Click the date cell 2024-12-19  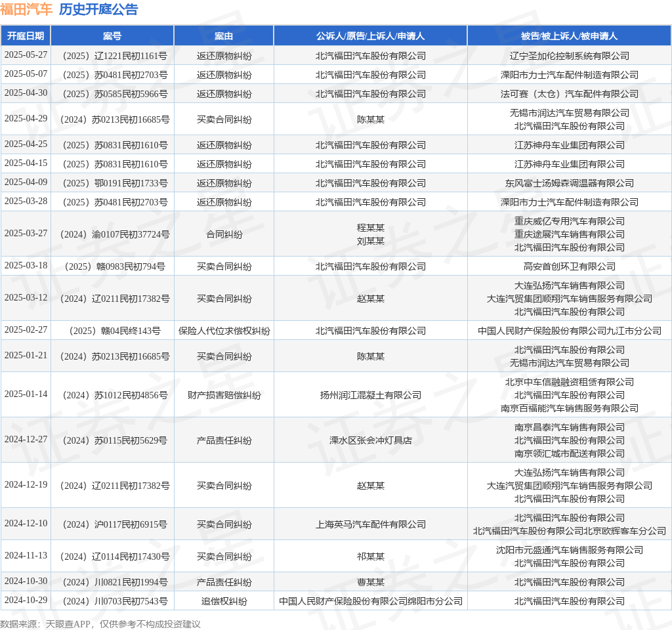click(x=26, y=485)
